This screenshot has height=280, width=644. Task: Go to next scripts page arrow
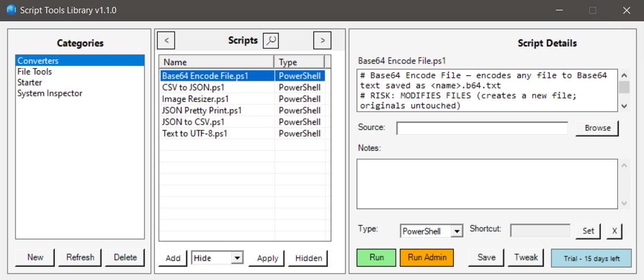pos(323,40)
